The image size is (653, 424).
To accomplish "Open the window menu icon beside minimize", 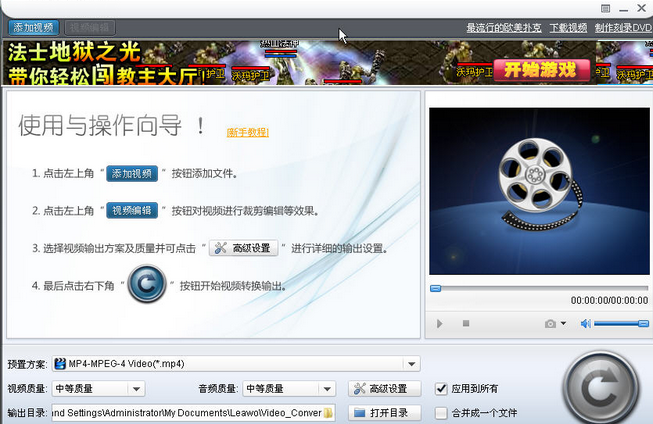I will [605, 8].
